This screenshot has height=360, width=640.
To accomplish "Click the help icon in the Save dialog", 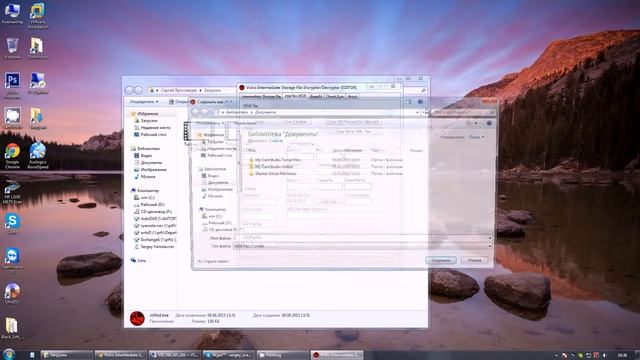I will tap(489, 123).
